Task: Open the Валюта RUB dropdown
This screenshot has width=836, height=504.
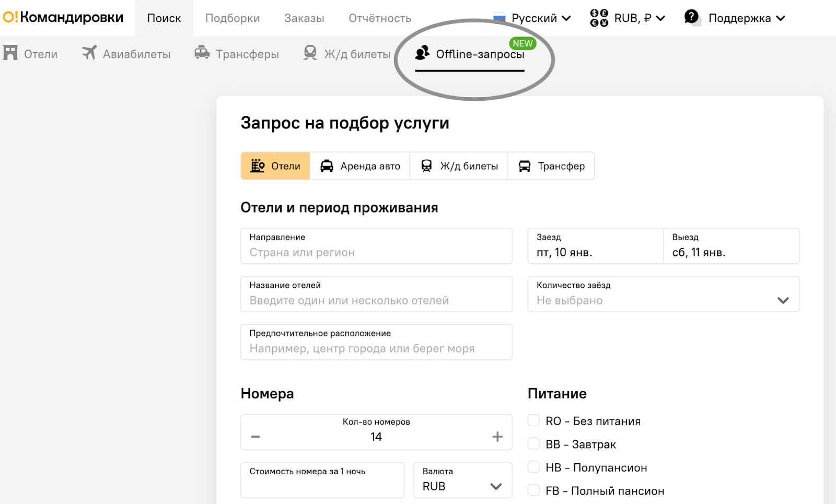Action: point(463,480)
